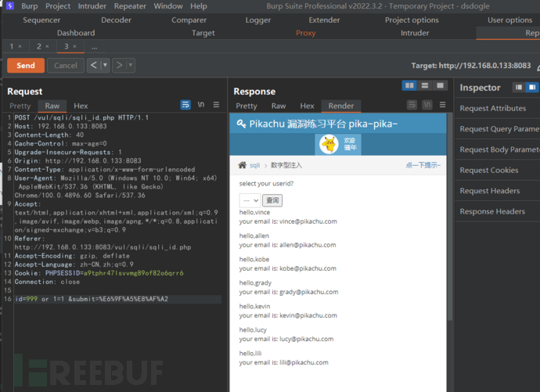Toggle non-printable chars in Request panel
The width and height of the screenshot is (540, 392).
coord(201,105)
